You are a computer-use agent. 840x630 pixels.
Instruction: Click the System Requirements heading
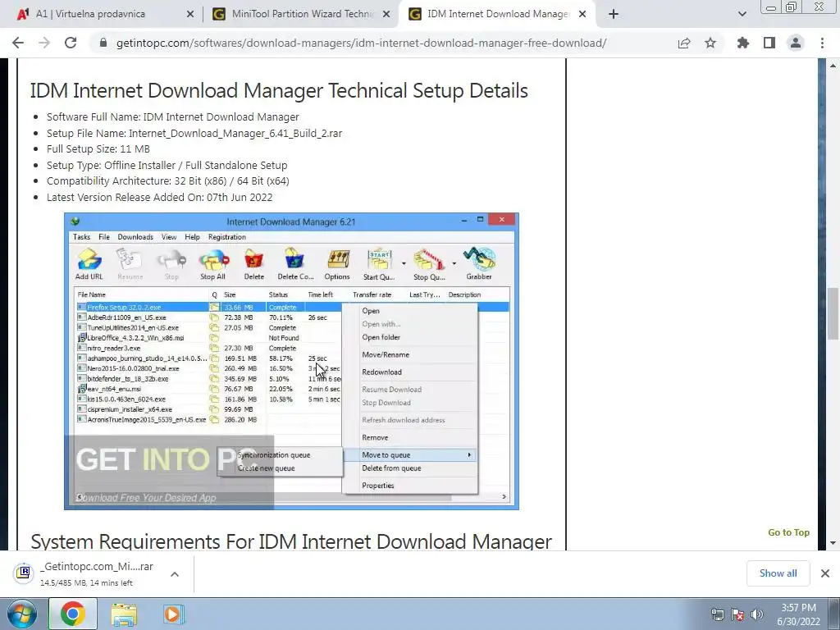point(291,541)
